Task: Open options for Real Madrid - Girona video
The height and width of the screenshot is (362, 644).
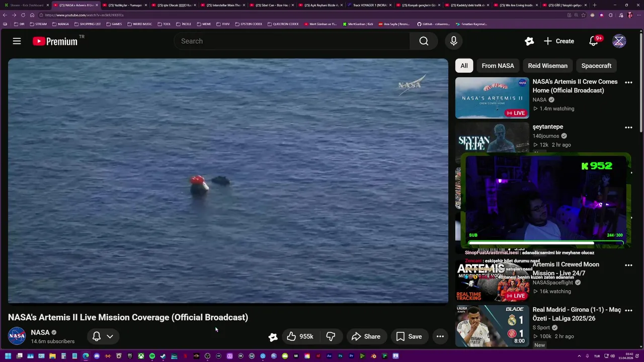Action: tap(628, 311)
